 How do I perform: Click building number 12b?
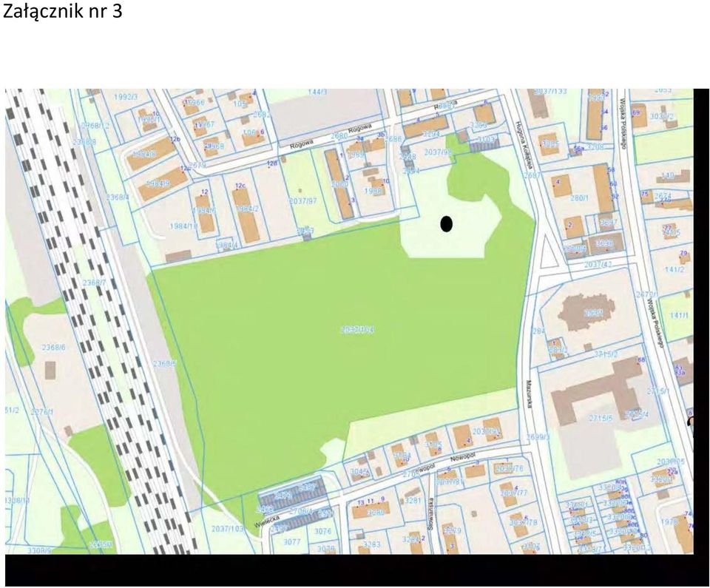click(175, 139)
